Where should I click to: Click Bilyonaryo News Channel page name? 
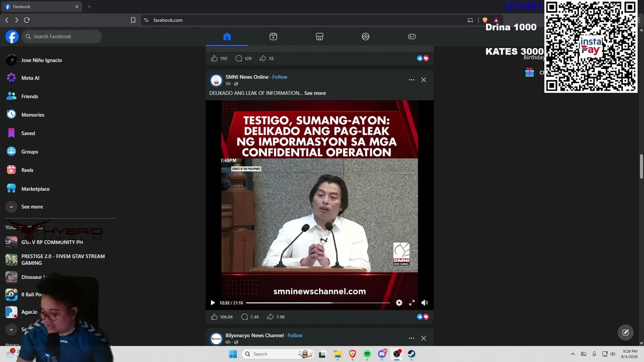255,335
